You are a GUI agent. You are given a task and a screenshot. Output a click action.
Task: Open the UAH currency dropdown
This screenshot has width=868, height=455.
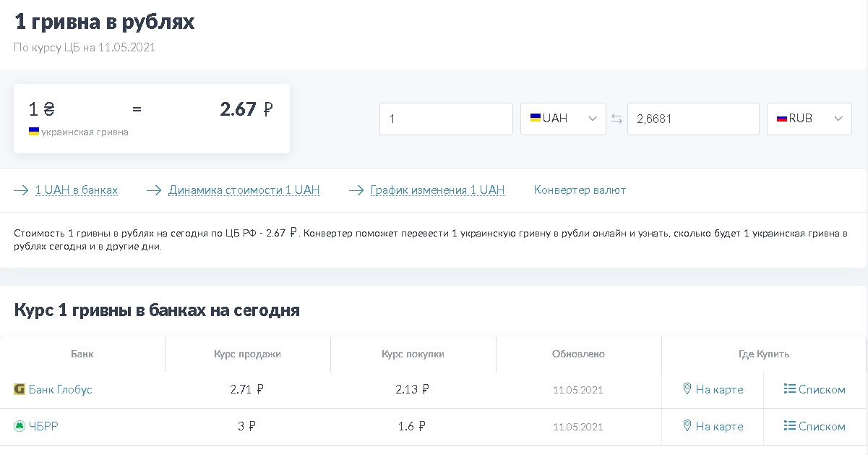563,119
